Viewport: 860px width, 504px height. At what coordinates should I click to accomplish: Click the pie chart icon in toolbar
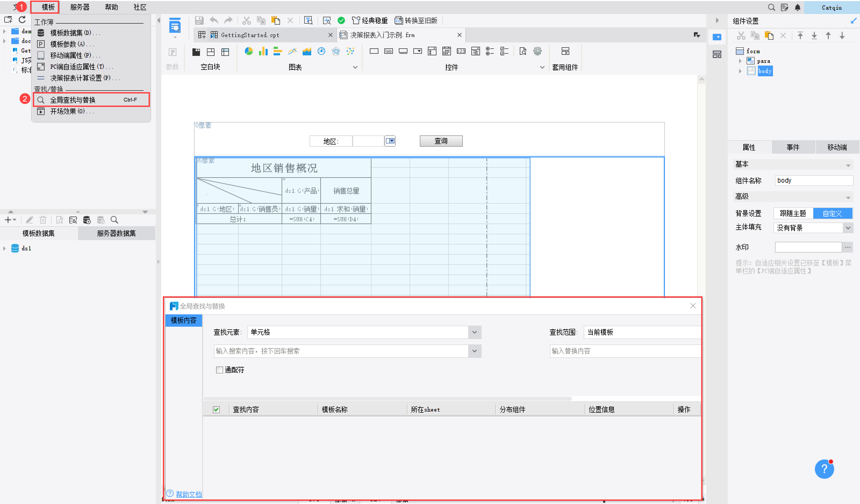click(248, 52)
